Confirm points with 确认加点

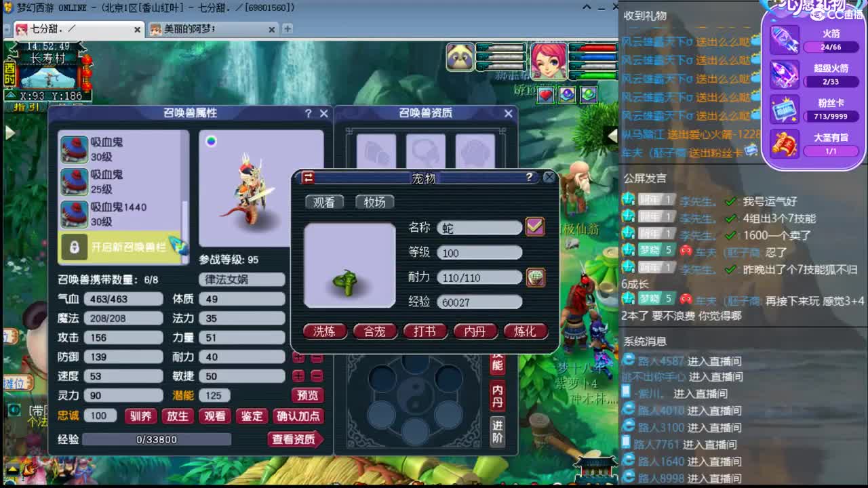coord(298,416)
